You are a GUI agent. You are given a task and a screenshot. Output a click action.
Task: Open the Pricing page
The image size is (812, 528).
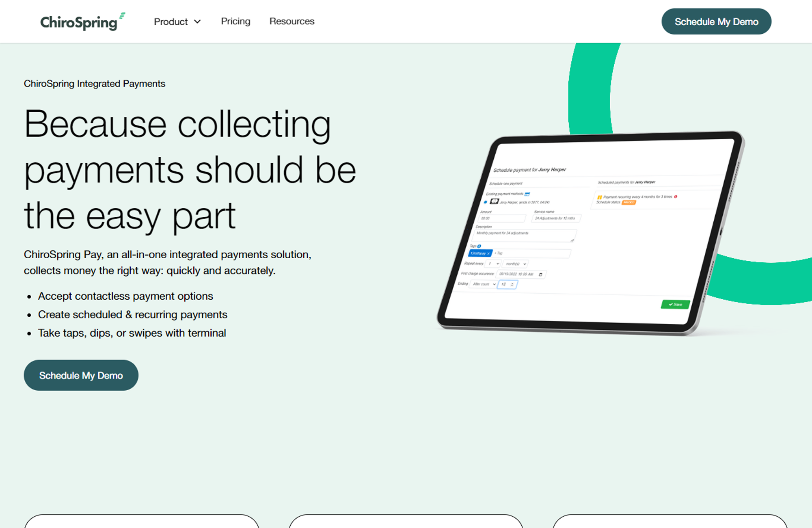235,21
